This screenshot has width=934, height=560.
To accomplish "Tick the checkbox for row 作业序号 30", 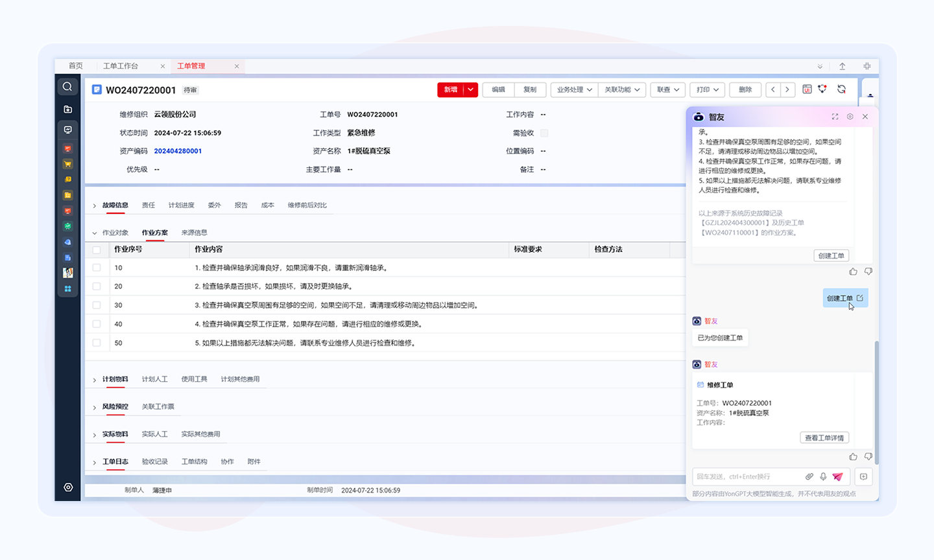I will click(x=97, y=305).
